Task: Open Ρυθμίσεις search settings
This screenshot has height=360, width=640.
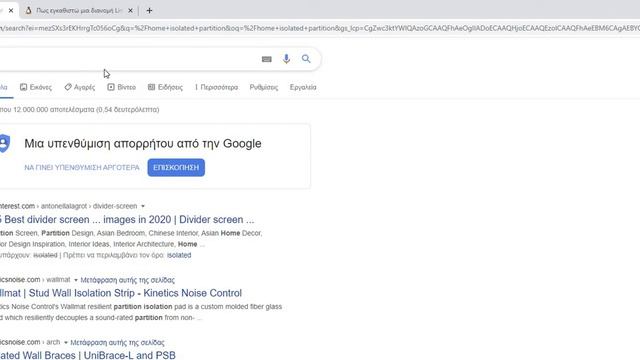Action: tap(264, 87)
